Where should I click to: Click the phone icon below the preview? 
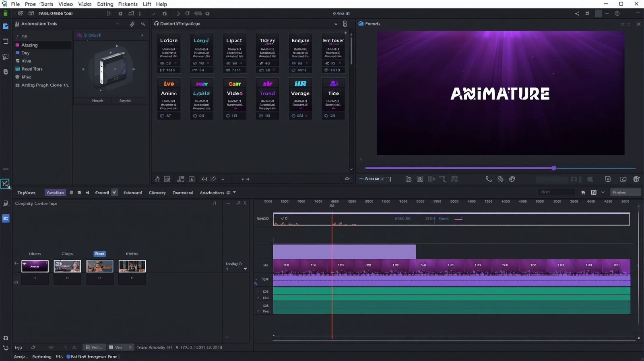point(488,179)
